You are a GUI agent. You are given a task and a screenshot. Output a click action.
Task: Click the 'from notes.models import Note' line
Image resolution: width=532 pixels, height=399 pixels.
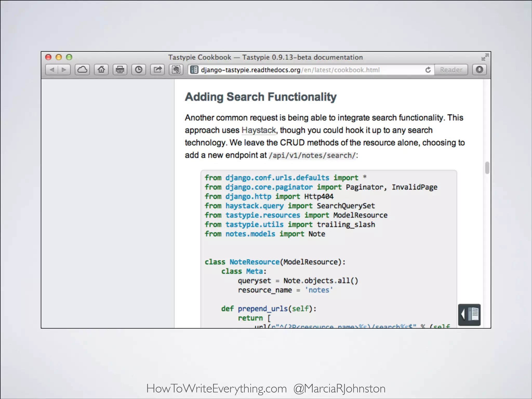click(265, 234)
